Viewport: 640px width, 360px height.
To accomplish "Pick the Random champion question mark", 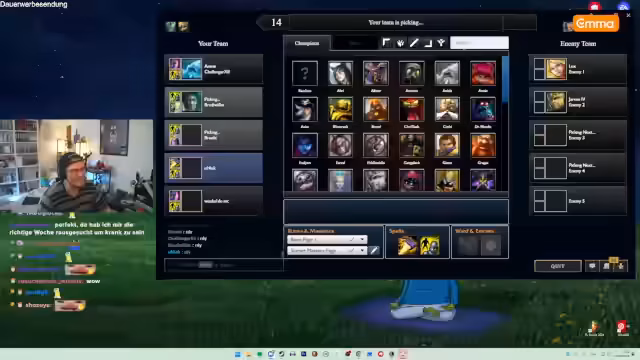I will coord(304,73).
